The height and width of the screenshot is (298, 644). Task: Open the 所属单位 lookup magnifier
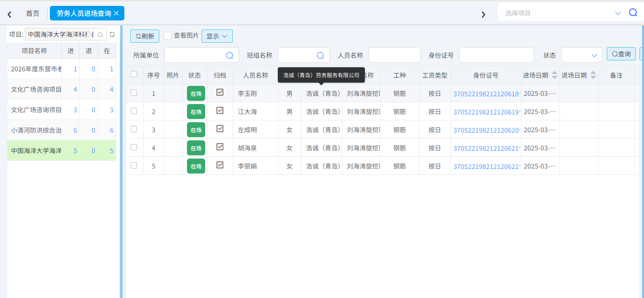(x=230, y=55)
